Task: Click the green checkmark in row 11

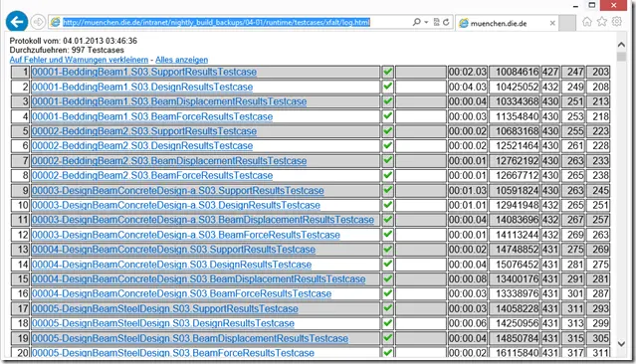Action: 388,219
